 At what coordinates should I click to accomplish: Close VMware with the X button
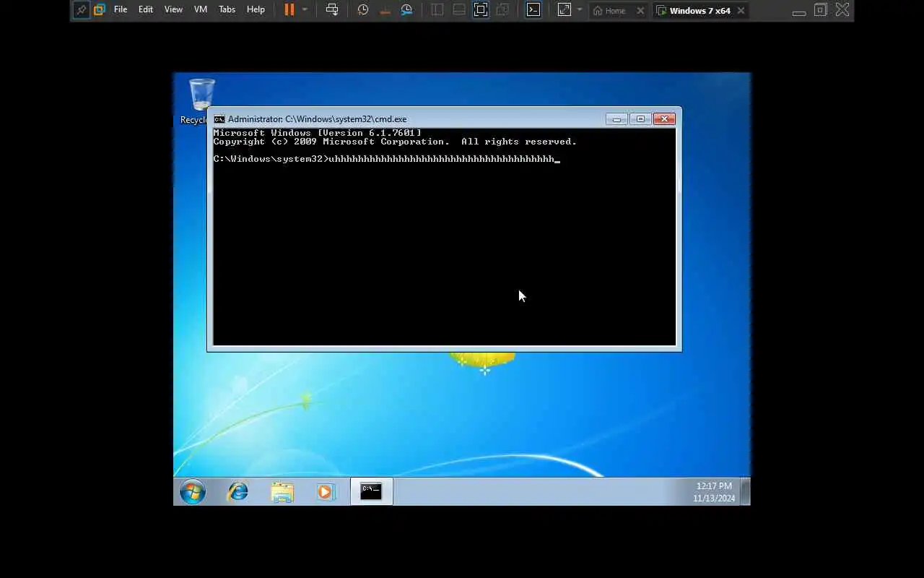(842, 10)
